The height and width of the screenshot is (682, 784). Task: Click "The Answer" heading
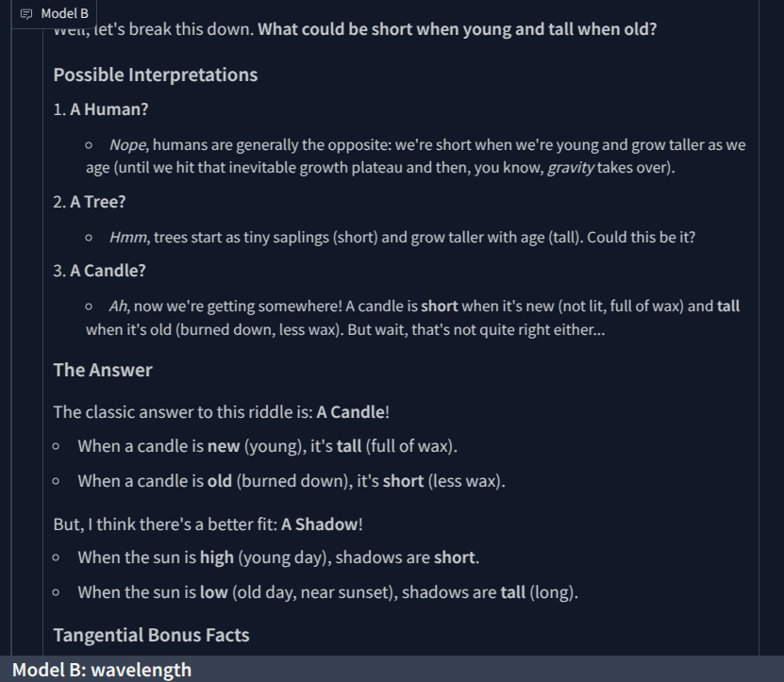pyautogui.click(x=103, y=371)
